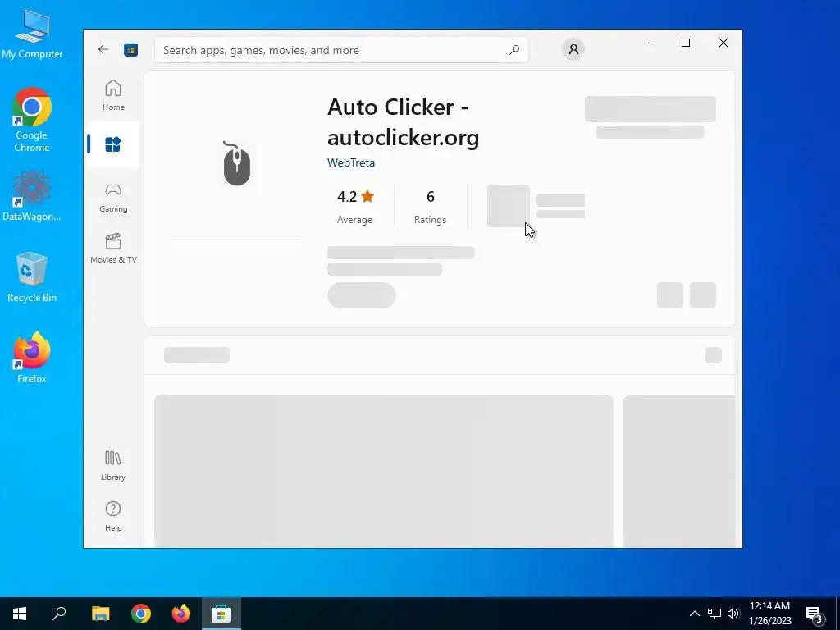The height and width of the screenshot is (630, 840).
Task: Select Google Chrome desktop shortcut
Action: coord(32,120)
